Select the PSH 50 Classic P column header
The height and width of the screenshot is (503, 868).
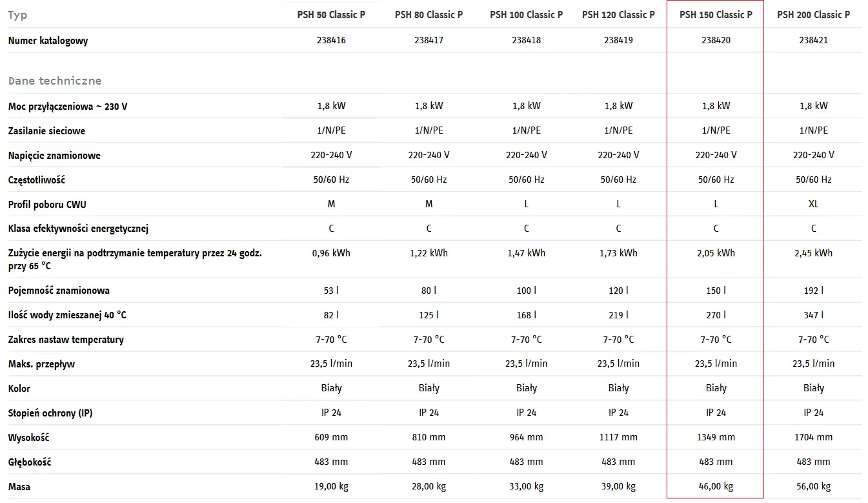[x=331, y=15]
